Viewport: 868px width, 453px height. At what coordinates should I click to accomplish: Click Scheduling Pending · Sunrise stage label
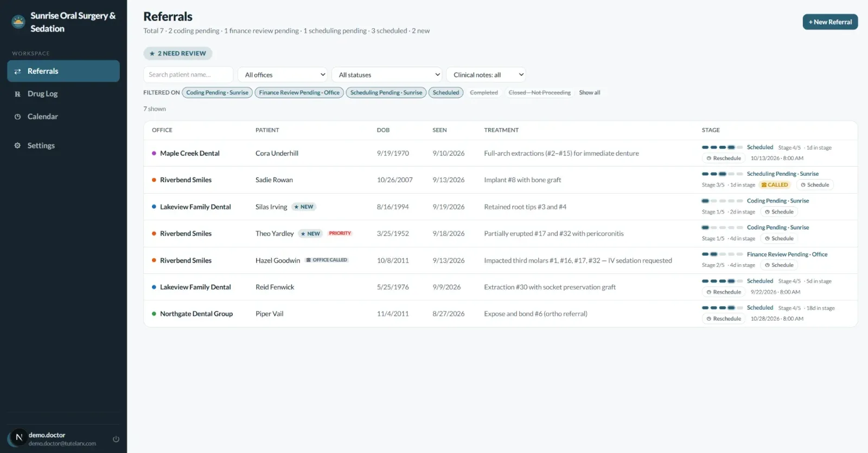(x=782, y=174)
